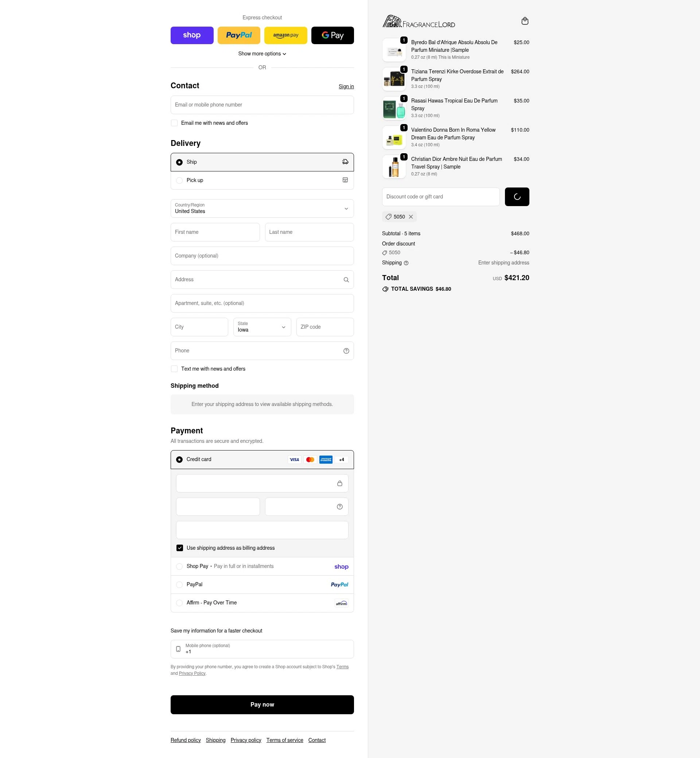The height and width of the screenshot is (758, 700).
Task: Open the Country/Region dropdown
Action: [x=262, y=208]
